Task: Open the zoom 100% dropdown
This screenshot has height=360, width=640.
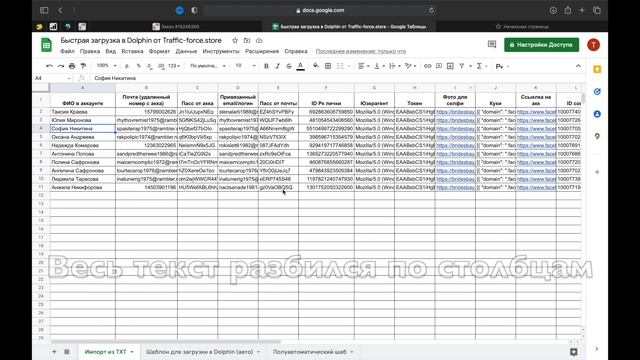Action: (x=106, y=66)
